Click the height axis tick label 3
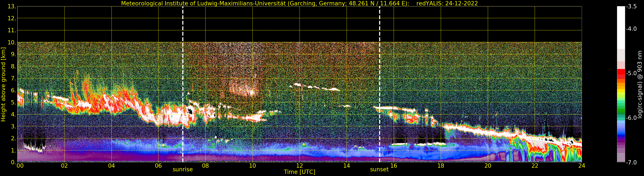The height and width of the screenshot is (176, 644). coord(13,126)
